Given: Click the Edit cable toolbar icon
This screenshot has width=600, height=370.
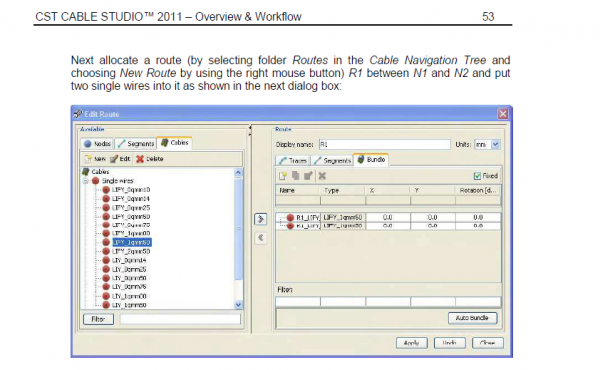Looking at the screenshot, I should pos(114,159).
